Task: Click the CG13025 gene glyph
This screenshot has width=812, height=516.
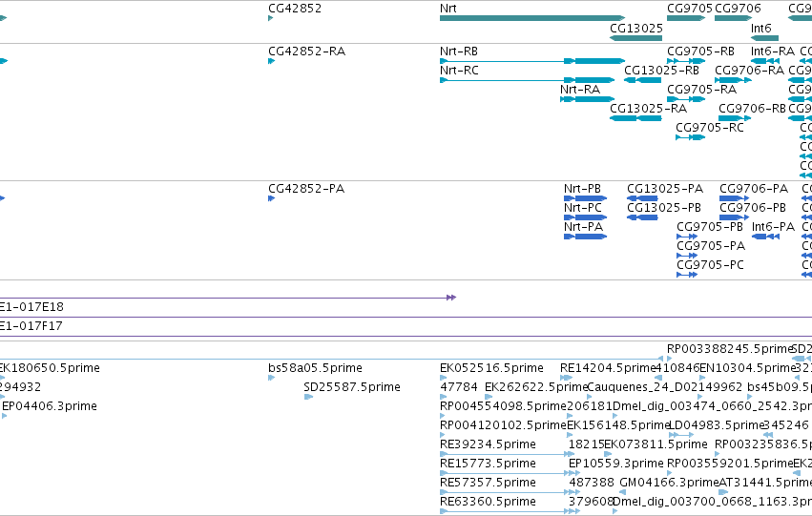Action: [x=635, y=38]
